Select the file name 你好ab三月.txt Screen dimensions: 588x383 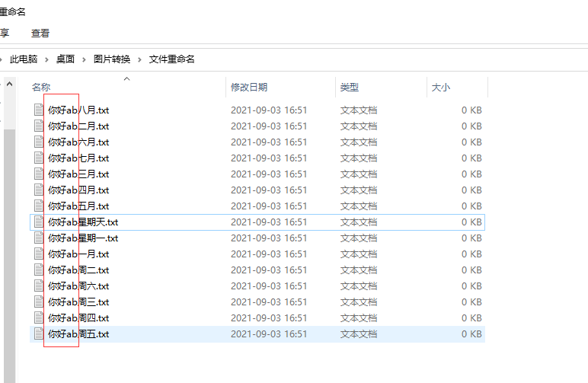(x=78, y=174)
